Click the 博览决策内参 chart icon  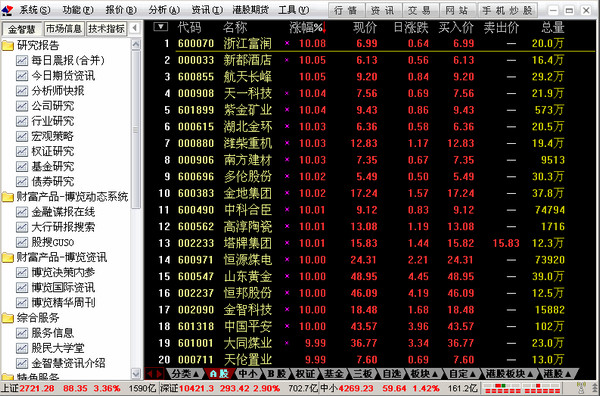pos(22,272)
